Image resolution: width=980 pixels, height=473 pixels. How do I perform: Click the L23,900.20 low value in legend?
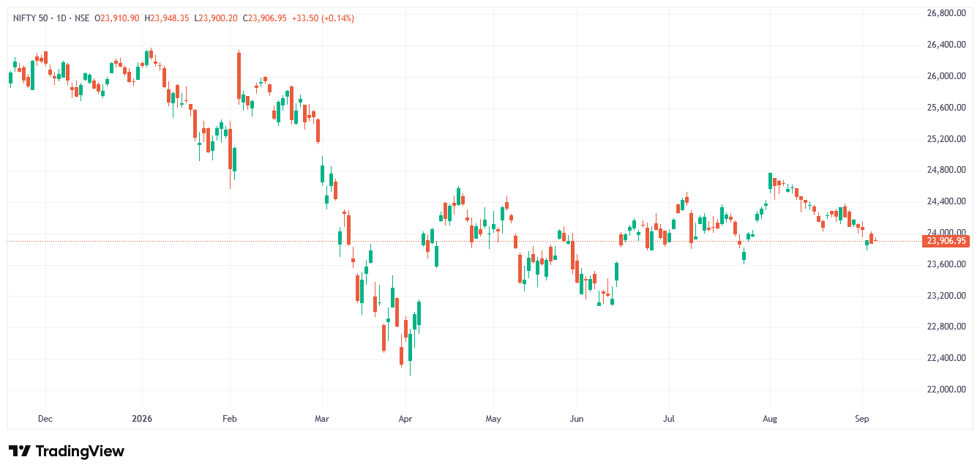(216, 18)
